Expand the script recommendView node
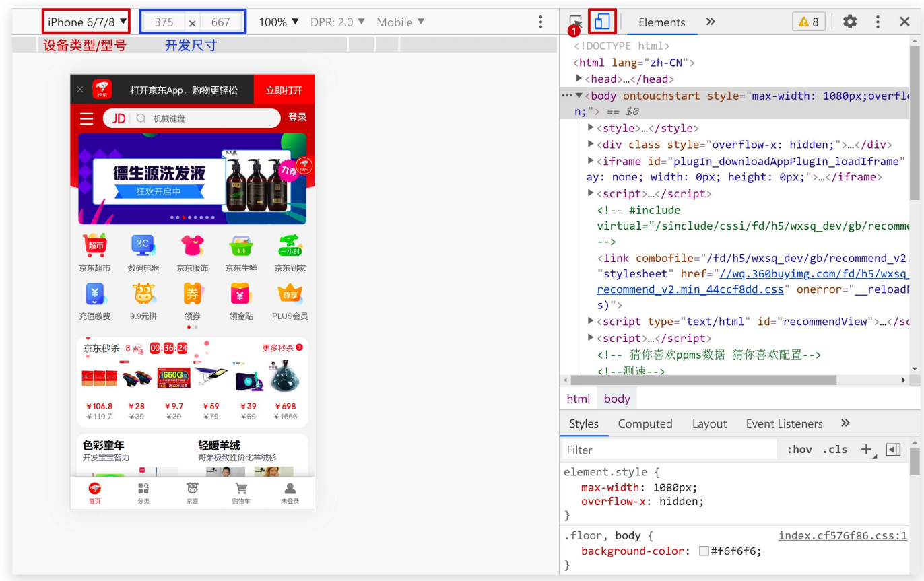Viewport: 924px width, 581px height. (591, 321)
